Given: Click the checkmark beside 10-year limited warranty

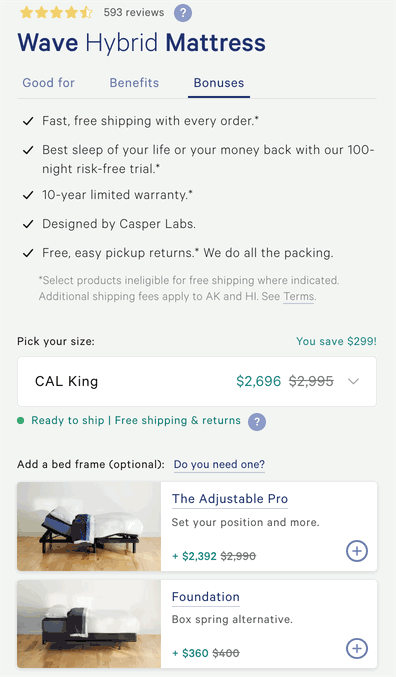Looking at the screenshot, I should (28, 195).
